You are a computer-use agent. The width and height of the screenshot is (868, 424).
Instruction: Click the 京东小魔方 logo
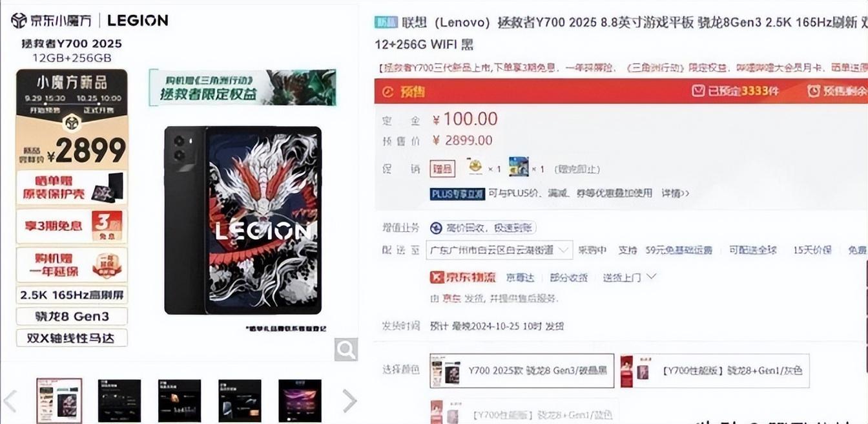click(x=51, y=20)
